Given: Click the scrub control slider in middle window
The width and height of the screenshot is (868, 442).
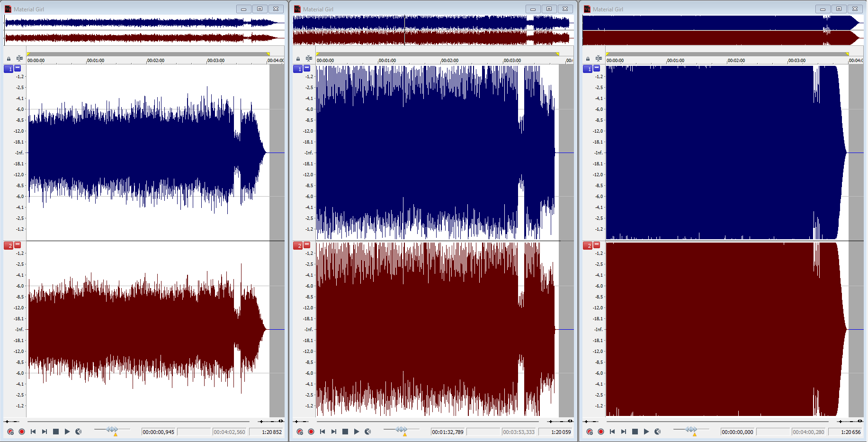Looking at the screenshot, I should coord(402,429).
